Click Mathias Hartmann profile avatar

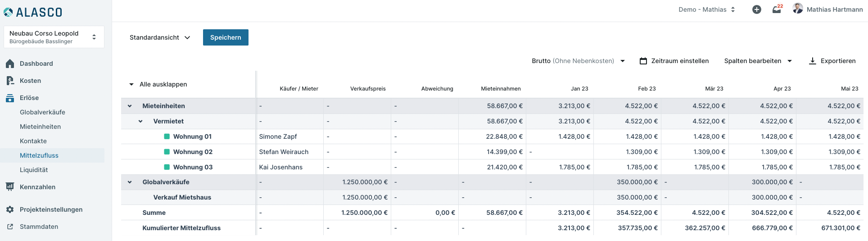798,9
